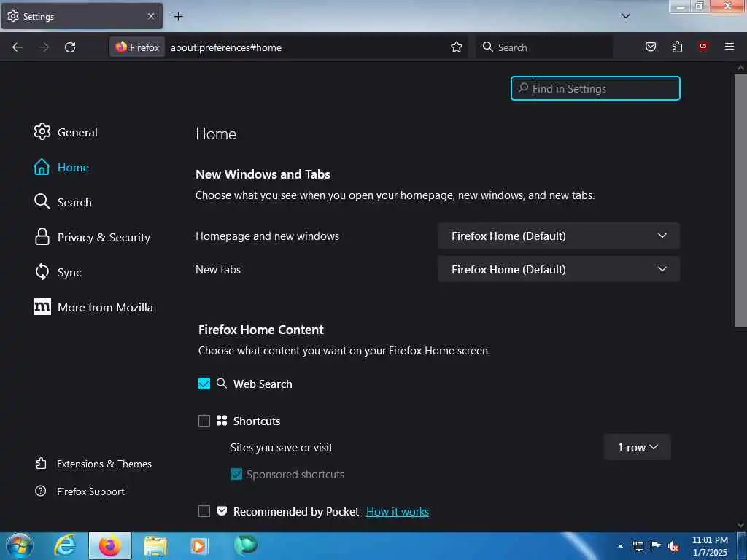Click the page vertical scrollbar thumb
The image size is (747, 560).
pos(740,200)
